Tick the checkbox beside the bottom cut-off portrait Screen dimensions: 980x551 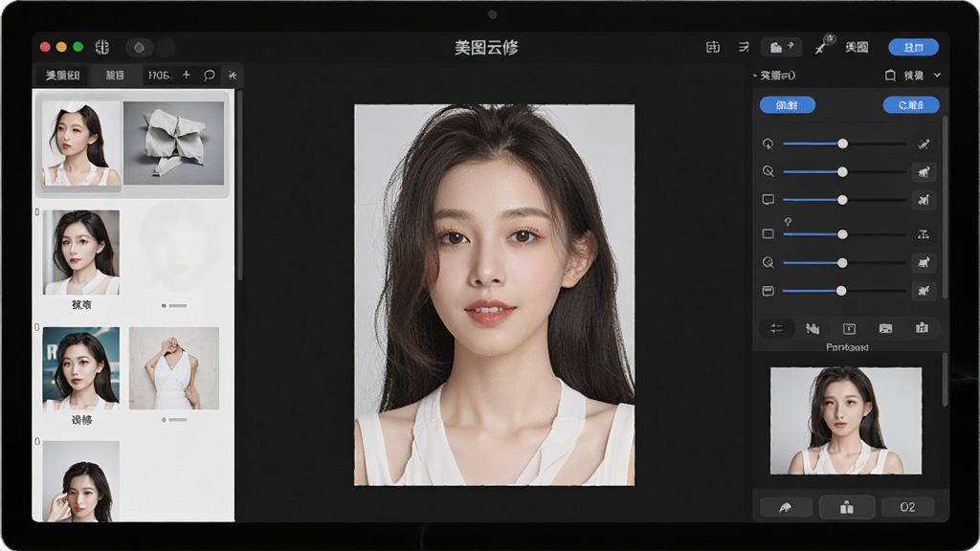(x=37, y=442)
